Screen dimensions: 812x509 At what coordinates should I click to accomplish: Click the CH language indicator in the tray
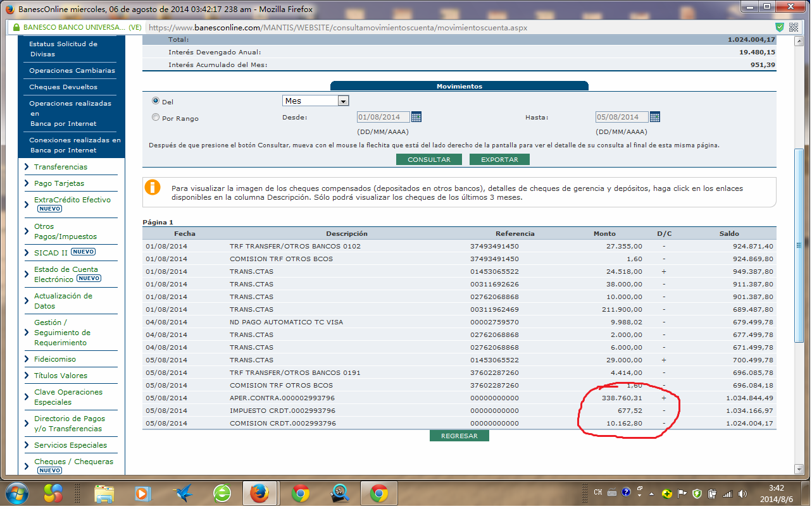[598, 493]
